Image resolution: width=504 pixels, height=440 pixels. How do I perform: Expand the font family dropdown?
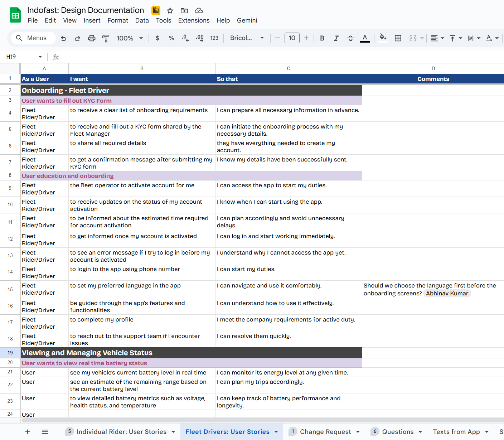[x=247, y=38]
